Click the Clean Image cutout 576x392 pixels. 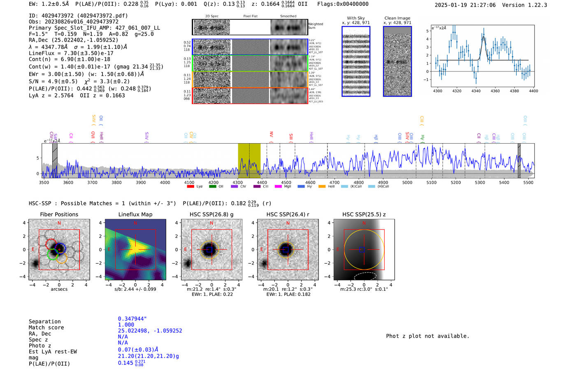[397, 61]
